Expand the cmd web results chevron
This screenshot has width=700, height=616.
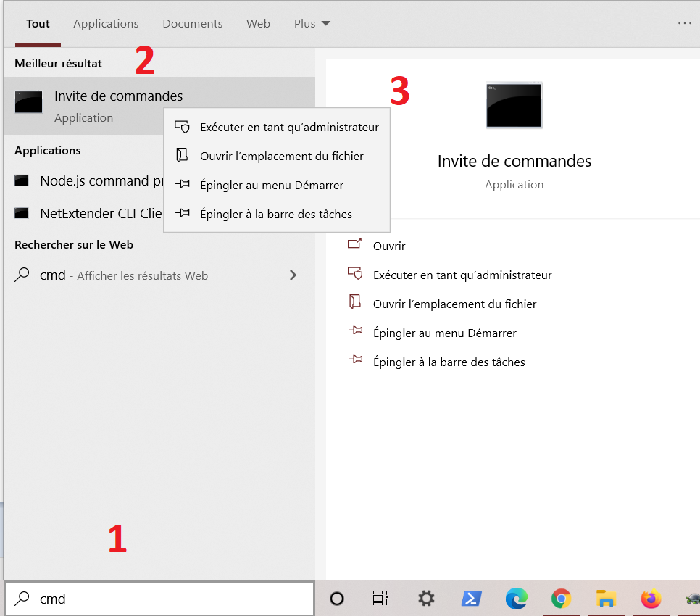pos(293,275)
